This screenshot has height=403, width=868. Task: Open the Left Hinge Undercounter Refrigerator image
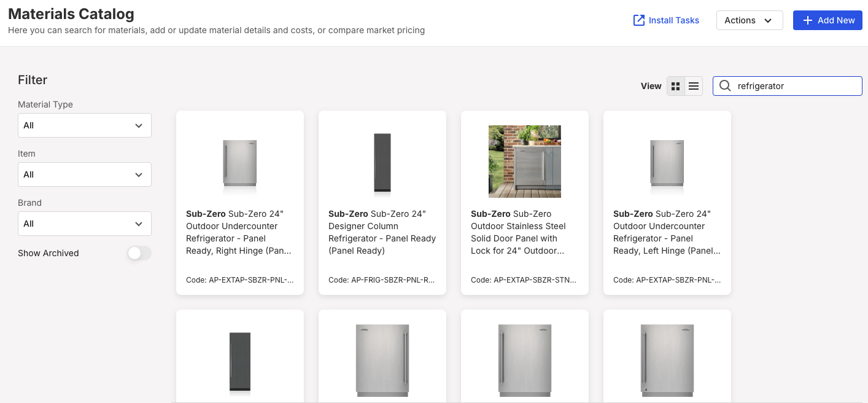tap(667, 162)
